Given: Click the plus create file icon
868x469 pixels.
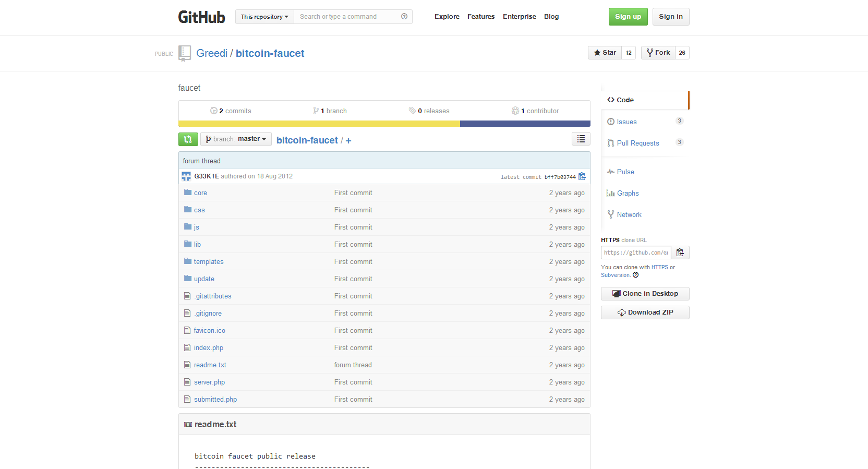Looking at the screenshot, I should [348, 141].
